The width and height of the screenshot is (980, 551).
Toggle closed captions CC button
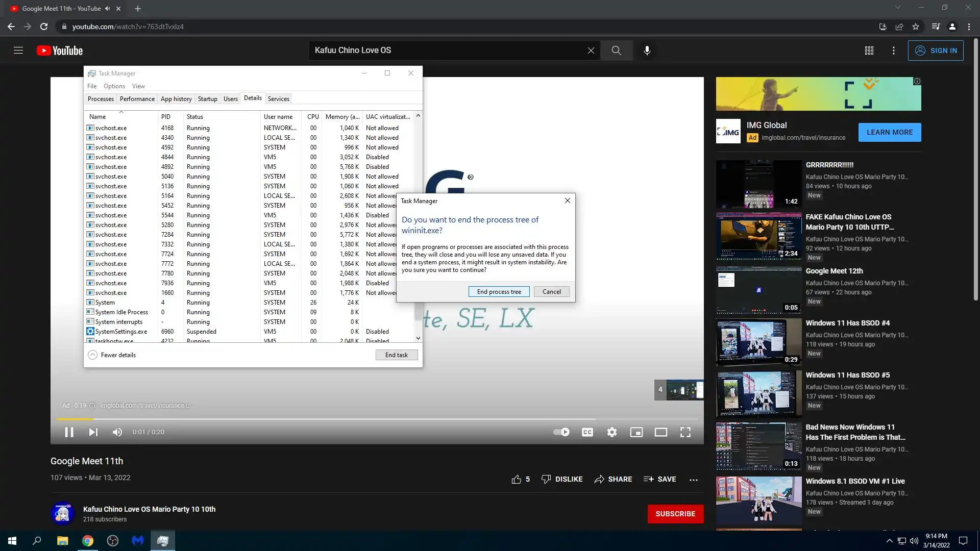point(587,432)
